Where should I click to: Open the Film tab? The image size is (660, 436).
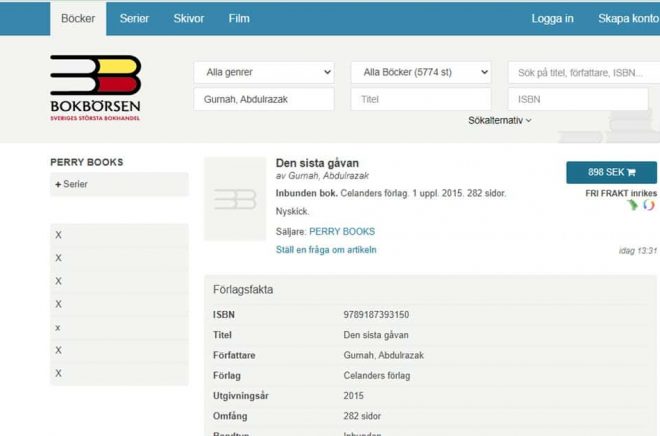239,19
